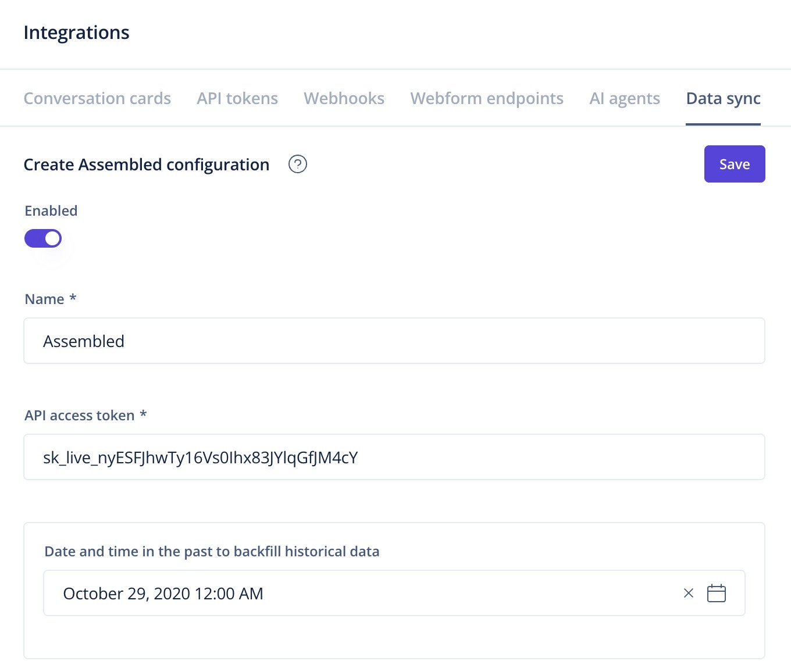This screenshot has width=791, height=672.
Task: Open the help tooltip beside Create Assembled configuration
Action: (298, 165)
